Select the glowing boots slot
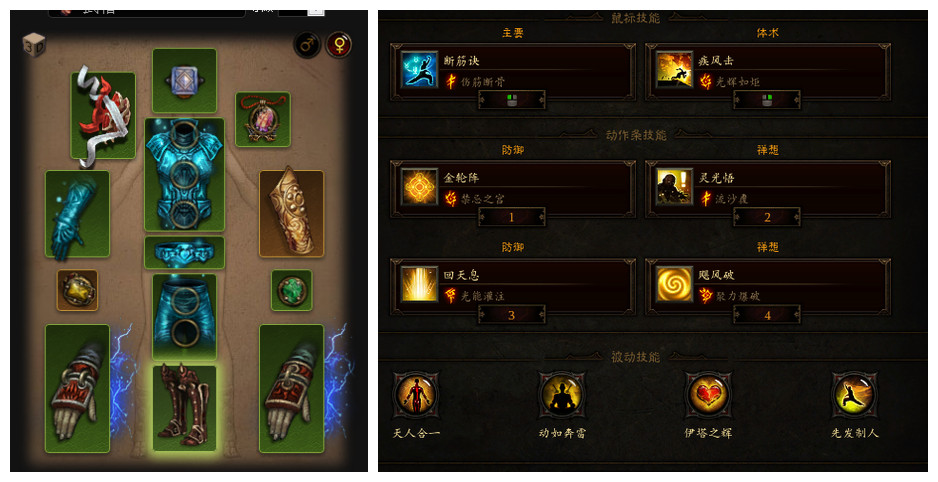The image size is (938, 482). (184, 408)
